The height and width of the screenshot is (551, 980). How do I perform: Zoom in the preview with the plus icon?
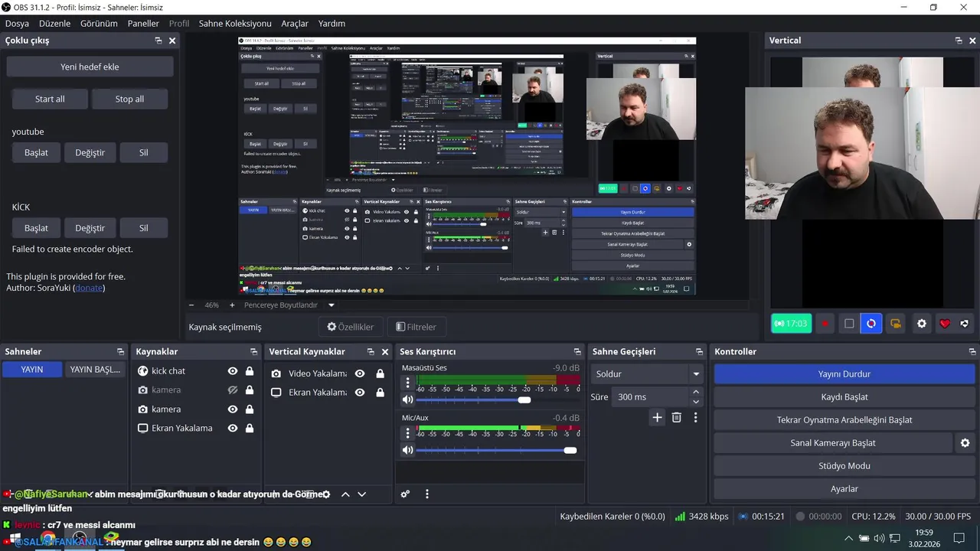(232, 305)
